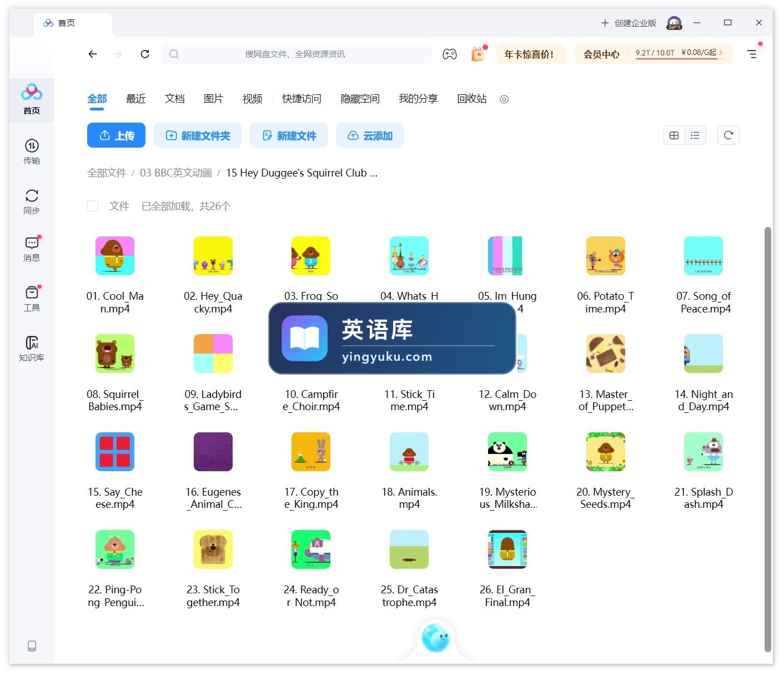
Task: Switch to grid view layout
Action: (x=674, y=135)
